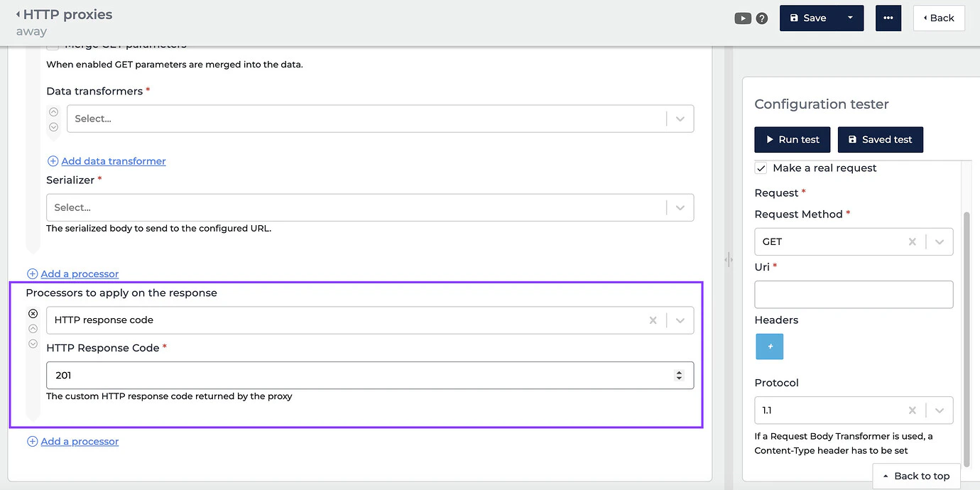Remove the HTTP response code processor
The width and height of the screenshot is (980, 490).
pyautogui.click(x=33, y=313)
